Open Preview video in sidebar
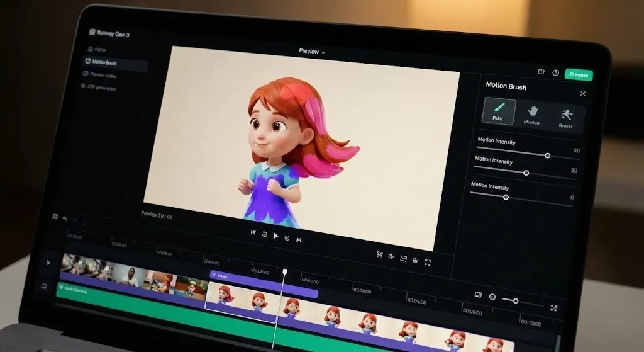Image resolution: width=644 pixels, height=352 pixels. point(103,75)
